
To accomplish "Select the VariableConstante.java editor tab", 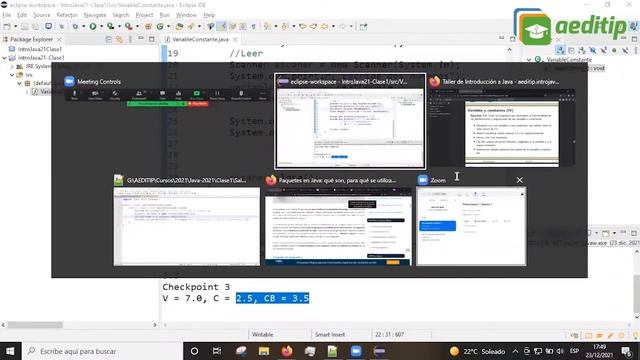I will pyautogui.click(x=200, y=40).
